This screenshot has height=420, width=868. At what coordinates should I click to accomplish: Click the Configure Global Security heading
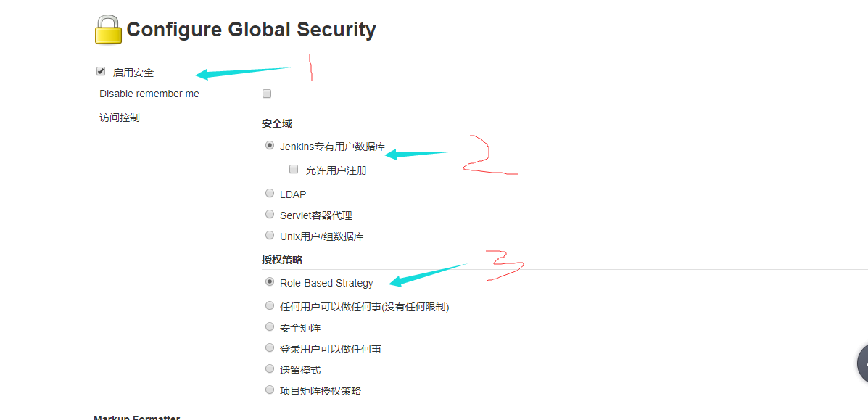252,29
